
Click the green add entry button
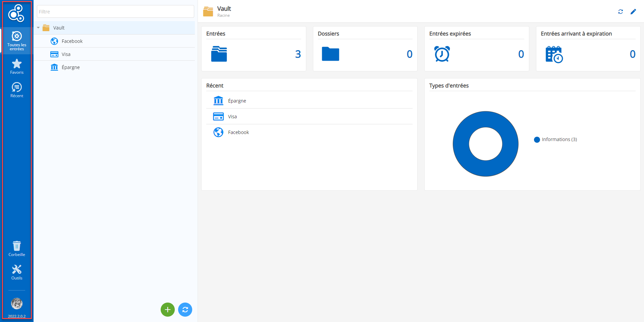coord(168,310)
